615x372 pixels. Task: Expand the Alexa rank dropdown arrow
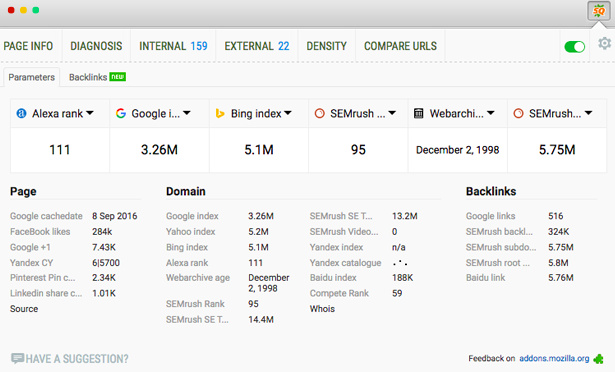click(x=90, y=113)
